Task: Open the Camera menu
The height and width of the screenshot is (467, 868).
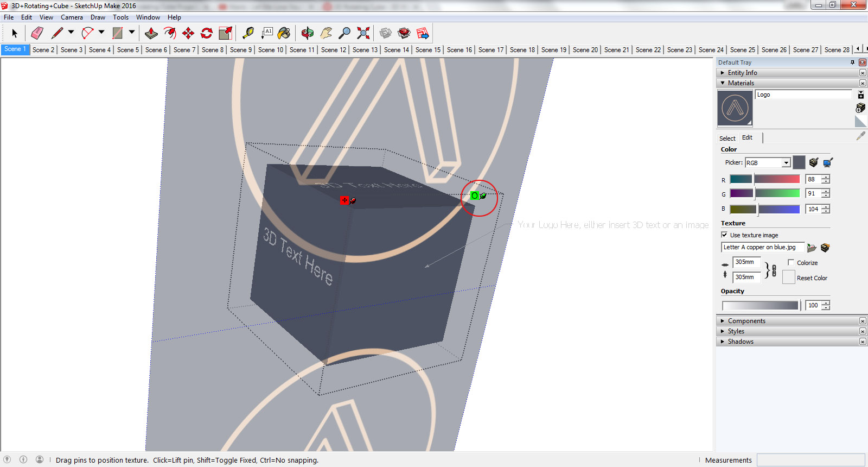Action: click(x=72, y=17)
